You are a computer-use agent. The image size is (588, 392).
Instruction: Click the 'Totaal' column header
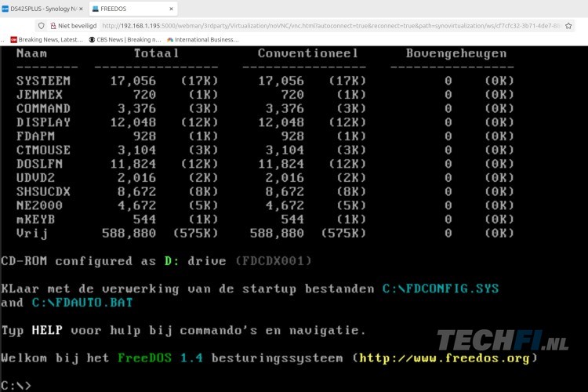point(156,53)
